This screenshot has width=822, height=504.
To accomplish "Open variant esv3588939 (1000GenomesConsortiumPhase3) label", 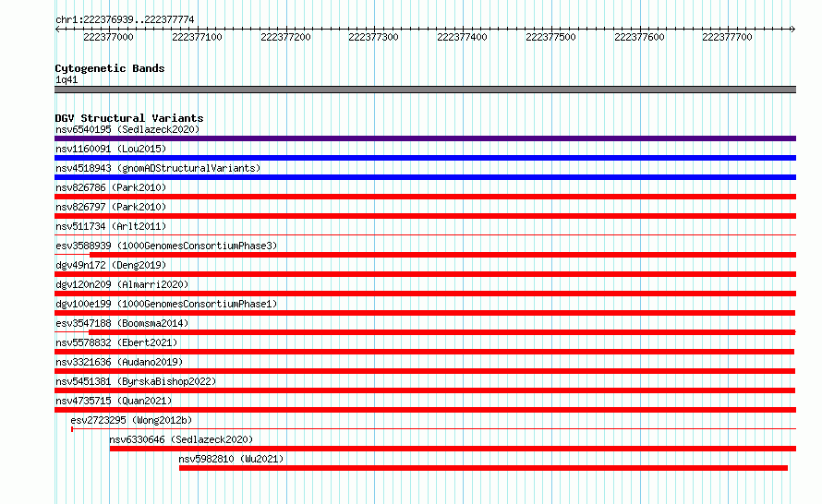I will 166,246.
